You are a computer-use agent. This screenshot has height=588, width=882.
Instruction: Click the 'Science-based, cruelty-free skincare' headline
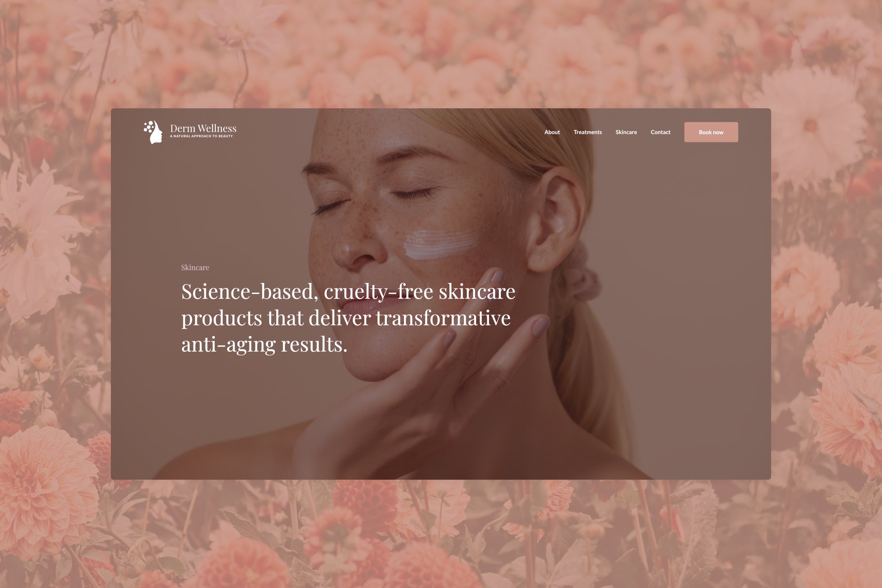(348, 291)
